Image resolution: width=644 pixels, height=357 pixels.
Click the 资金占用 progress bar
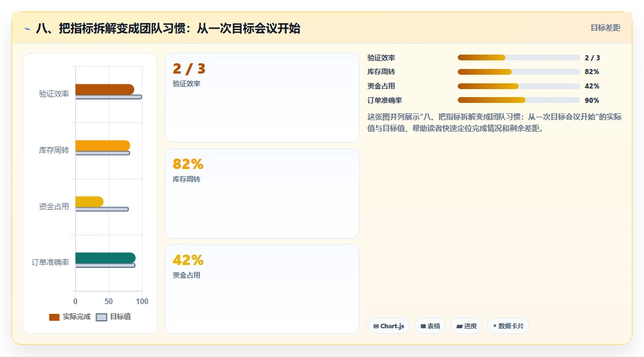coord(519,86)
